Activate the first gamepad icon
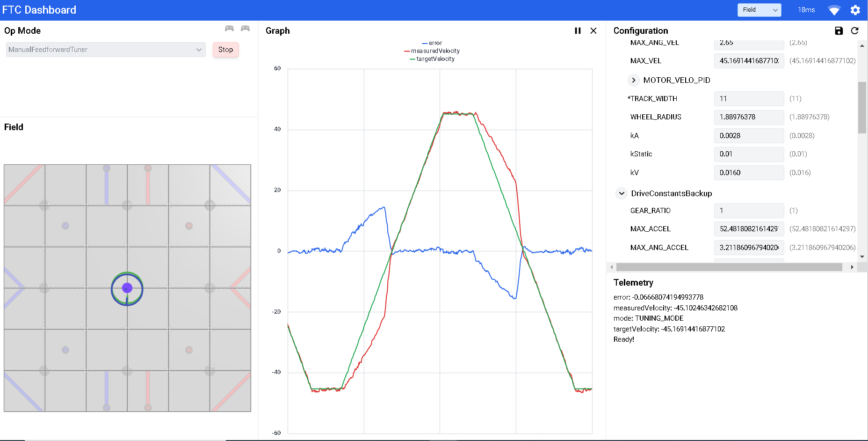This screenshot has width=868, height=441. (x=229, y=29)
